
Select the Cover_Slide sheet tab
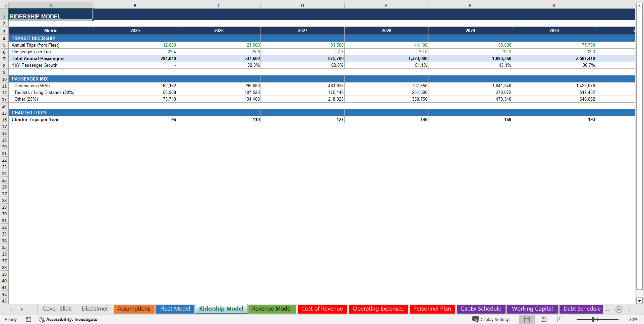pyautogui.click(x=57, y=309)
